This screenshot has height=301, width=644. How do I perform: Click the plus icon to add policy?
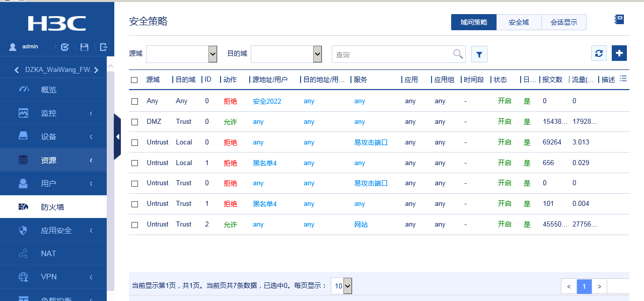(619, 53)
